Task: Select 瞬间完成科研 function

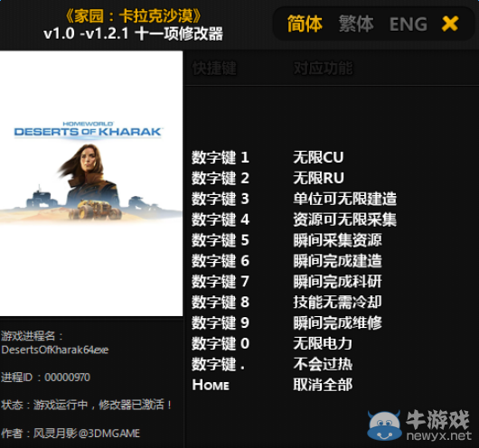Action: click(338, 281)
